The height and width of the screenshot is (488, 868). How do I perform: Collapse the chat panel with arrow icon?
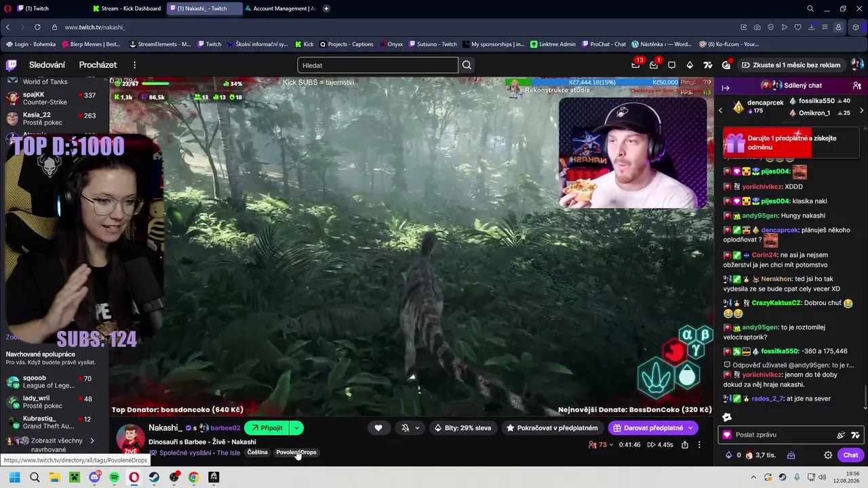[725, 87]
